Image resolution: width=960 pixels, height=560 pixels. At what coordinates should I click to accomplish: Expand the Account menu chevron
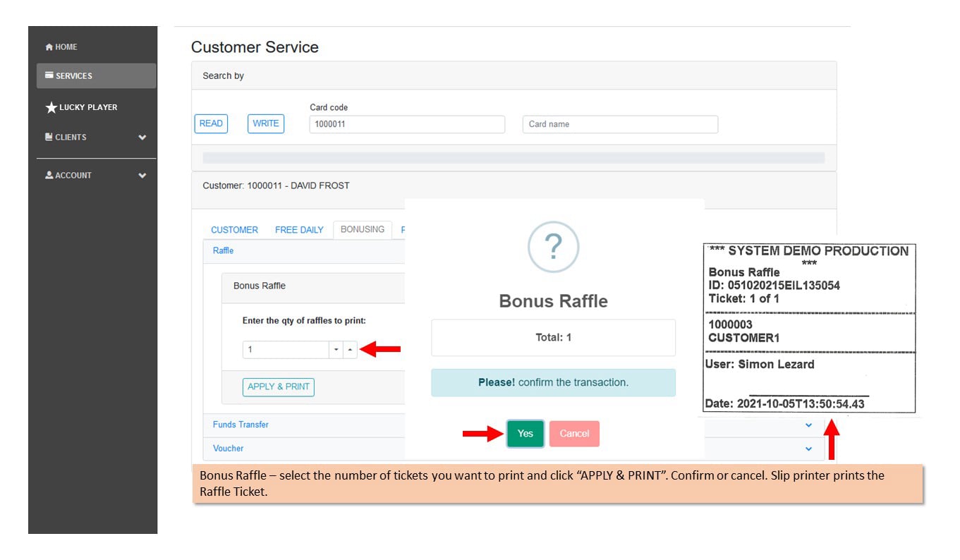[x=142, y=176]
